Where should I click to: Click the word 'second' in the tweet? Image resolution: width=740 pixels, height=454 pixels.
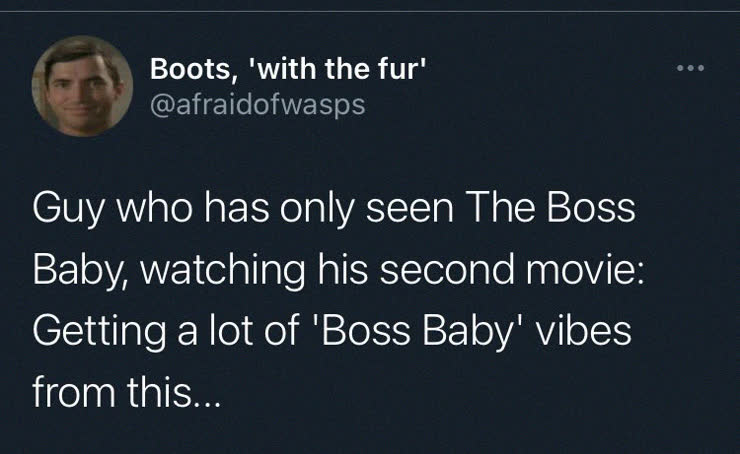tap(447, 269)
